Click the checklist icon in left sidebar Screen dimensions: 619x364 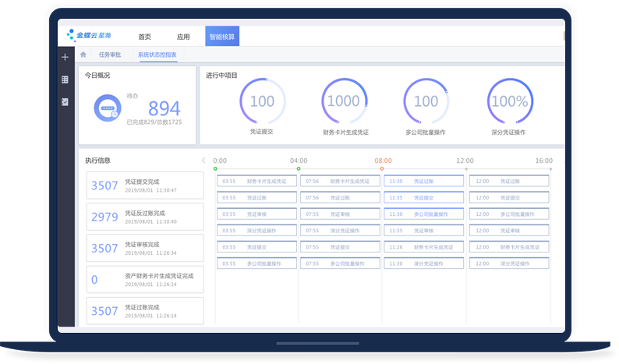tap(65, 101)
